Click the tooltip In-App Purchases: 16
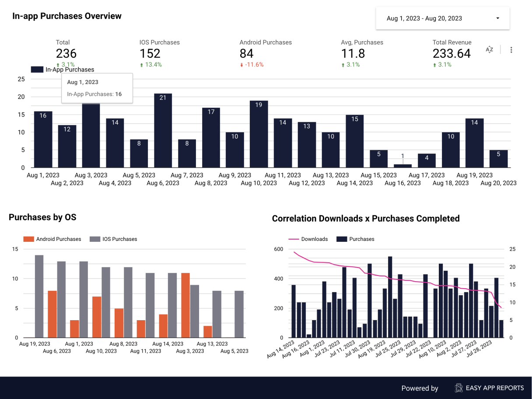This screenshot has height=399, width=532. (x=94, y=94)
